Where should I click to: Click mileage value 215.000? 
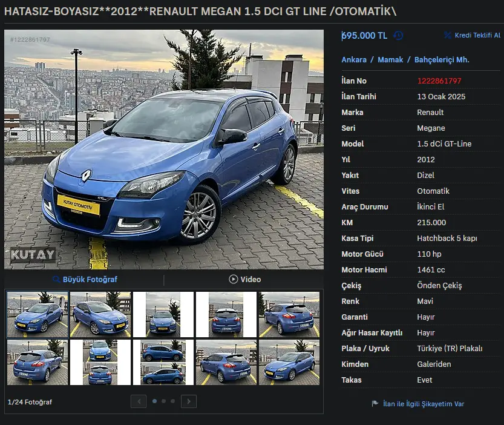pyautogui.click(x=431, y=223)
